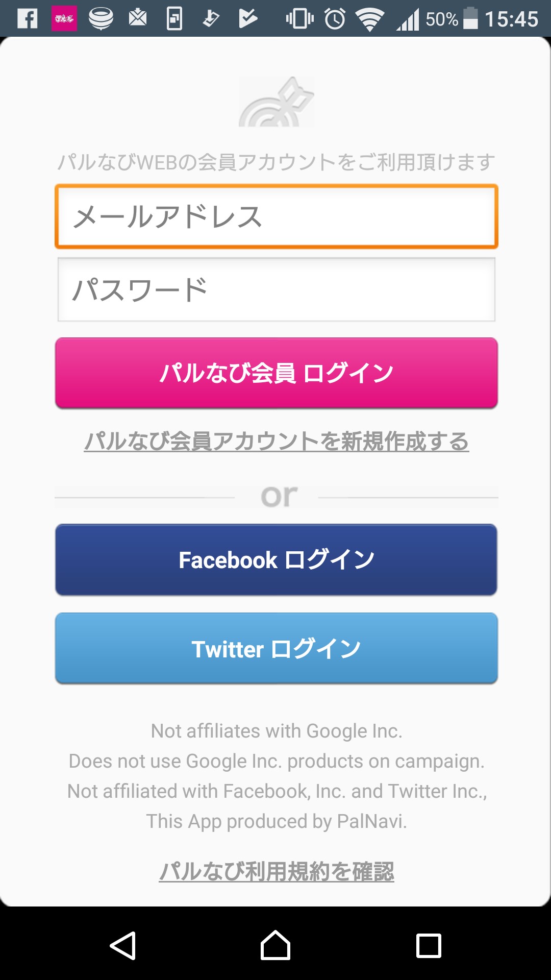Tap the 15:45 clock in status bar
The height and width of the screenshot is (980, 551).
point(511,19)
